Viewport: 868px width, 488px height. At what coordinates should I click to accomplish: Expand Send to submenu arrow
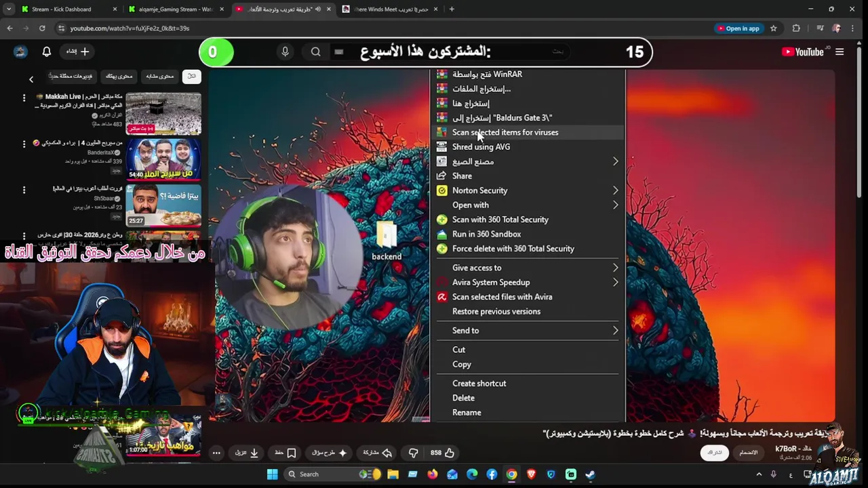coord(615,330)
